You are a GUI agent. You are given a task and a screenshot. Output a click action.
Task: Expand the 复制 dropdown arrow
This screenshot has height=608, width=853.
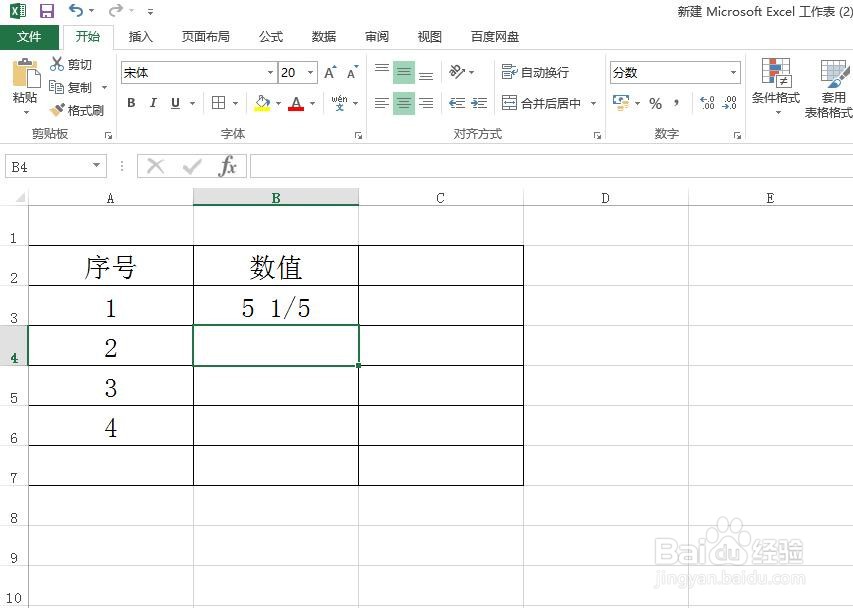pyautogui.click(x=104, y=88)
